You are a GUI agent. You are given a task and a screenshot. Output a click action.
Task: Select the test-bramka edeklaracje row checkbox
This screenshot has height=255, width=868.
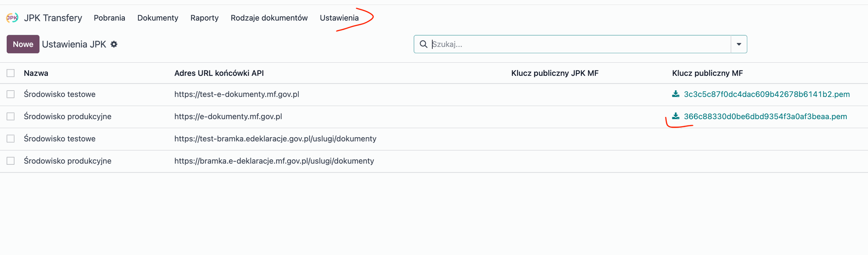click(x=11, y=139)
